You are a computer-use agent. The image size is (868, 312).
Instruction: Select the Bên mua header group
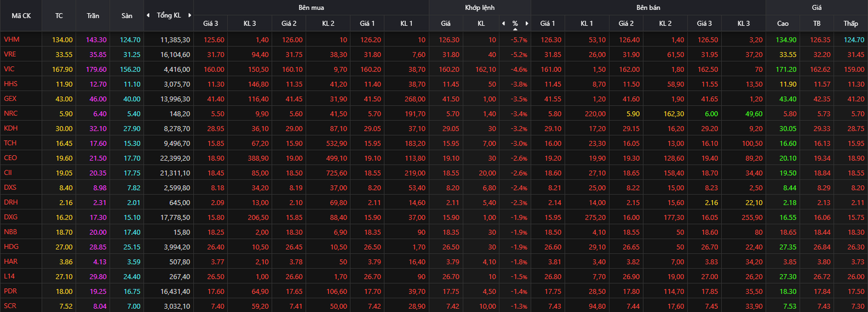(311, 8)
